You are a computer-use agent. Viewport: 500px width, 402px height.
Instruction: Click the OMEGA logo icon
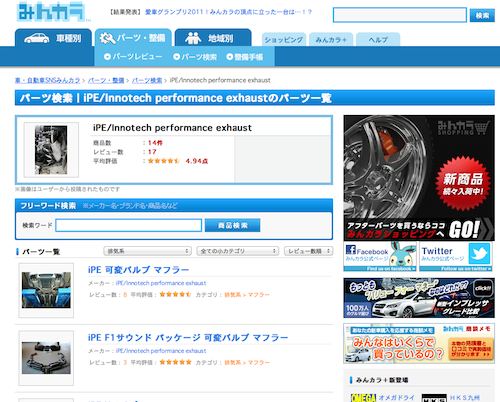[363, 398]
